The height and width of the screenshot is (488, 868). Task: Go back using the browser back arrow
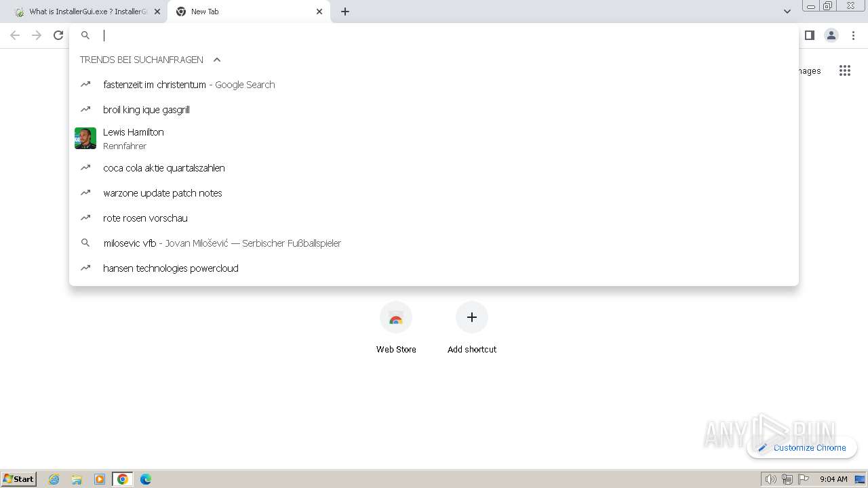15,35
